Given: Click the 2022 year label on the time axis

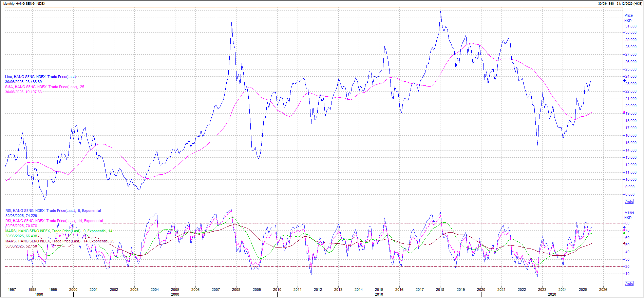Looking at the screenshot, I should 522,290.
